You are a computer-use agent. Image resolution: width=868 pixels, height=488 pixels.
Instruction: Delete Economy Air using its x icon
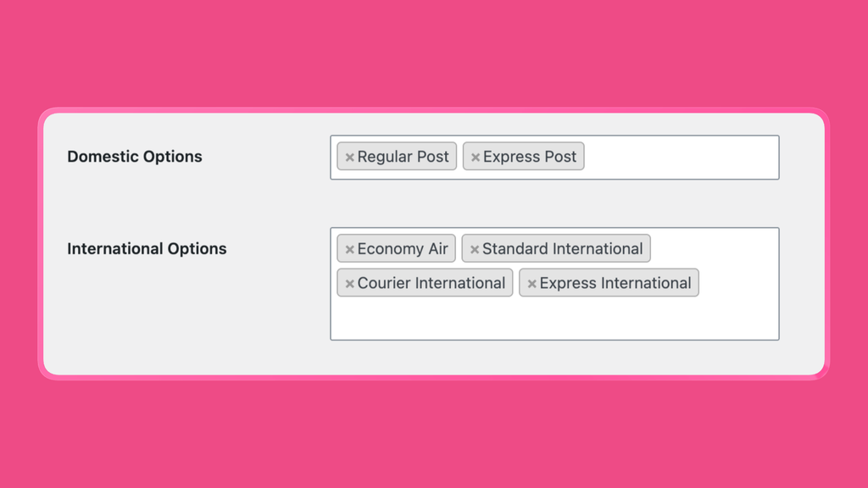(x=349, y=250)
